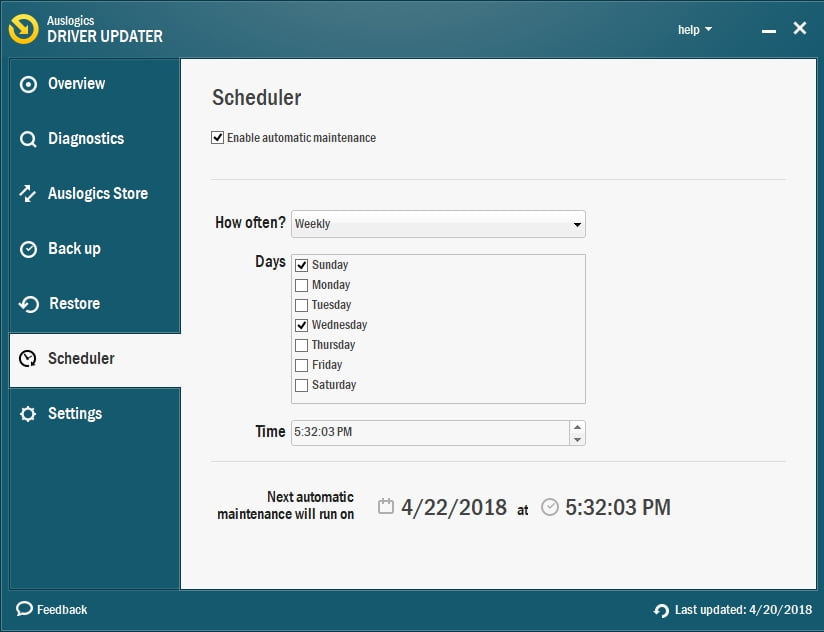The image size is (824, 632).
Task: Increase time with the up spinner arrow
Action: point(578,427)
